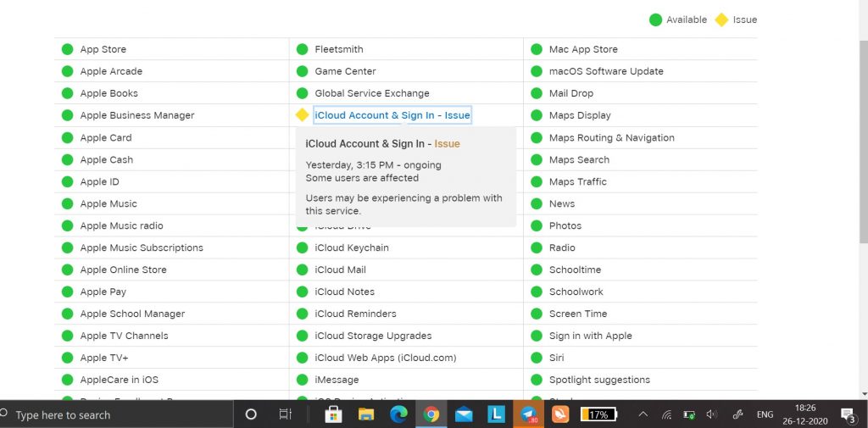
Task: Click the green status dot beside App Store
Action: (x=68, y=49)
